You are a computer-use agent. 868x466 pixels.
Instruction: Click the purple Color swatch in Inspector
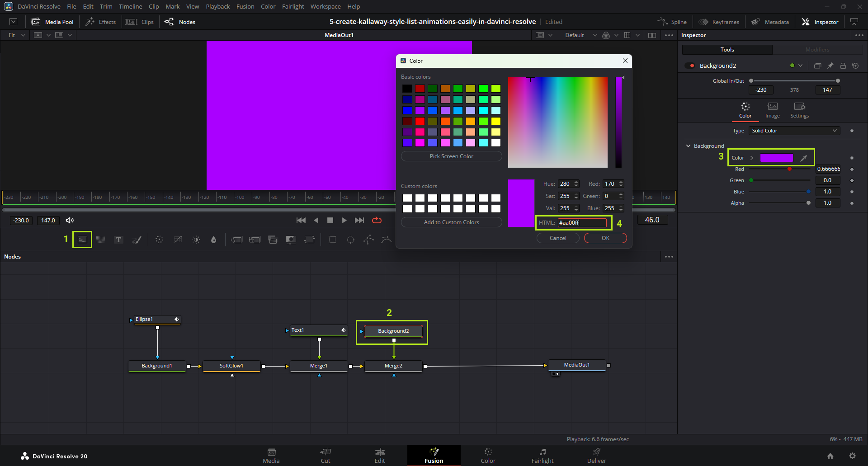click(x=776, y=158)
